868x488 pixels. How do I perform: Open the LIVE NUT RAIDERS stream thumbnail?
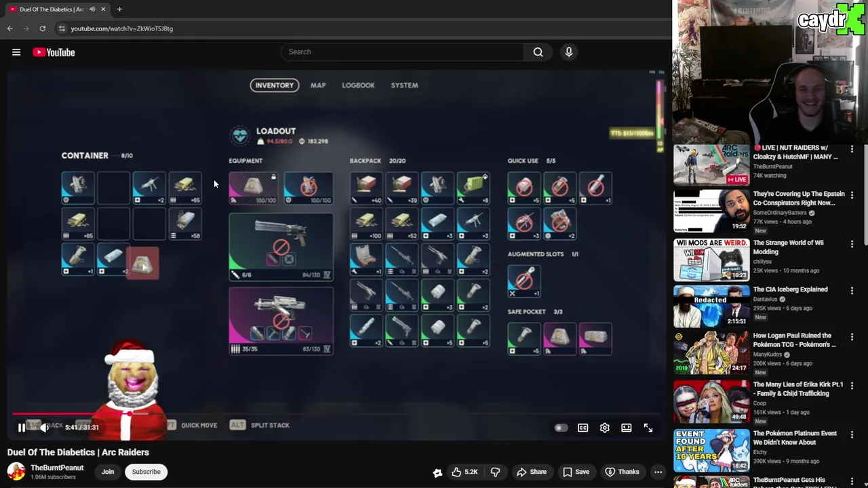711,165
